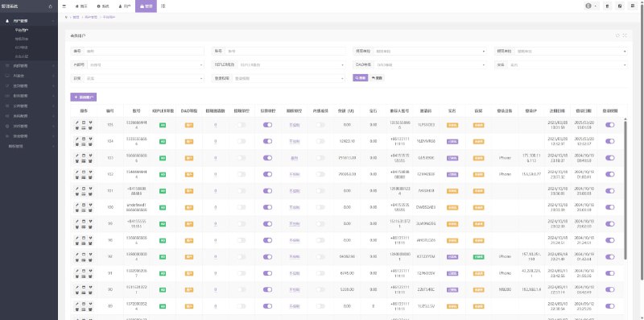Click the iPhone device cell in row 103
644x320 pixels.
[x=505, y=158]
